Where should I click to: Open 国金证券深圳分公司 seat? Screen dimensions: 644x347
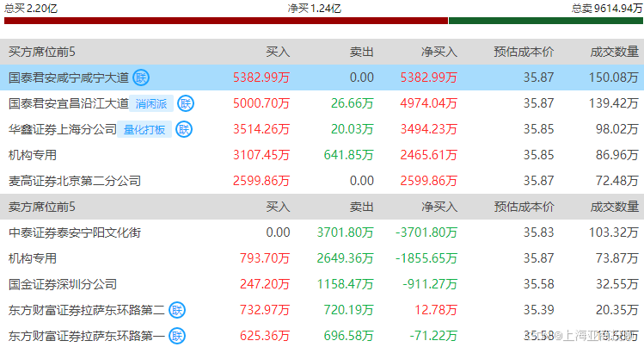tap(63, 284)
